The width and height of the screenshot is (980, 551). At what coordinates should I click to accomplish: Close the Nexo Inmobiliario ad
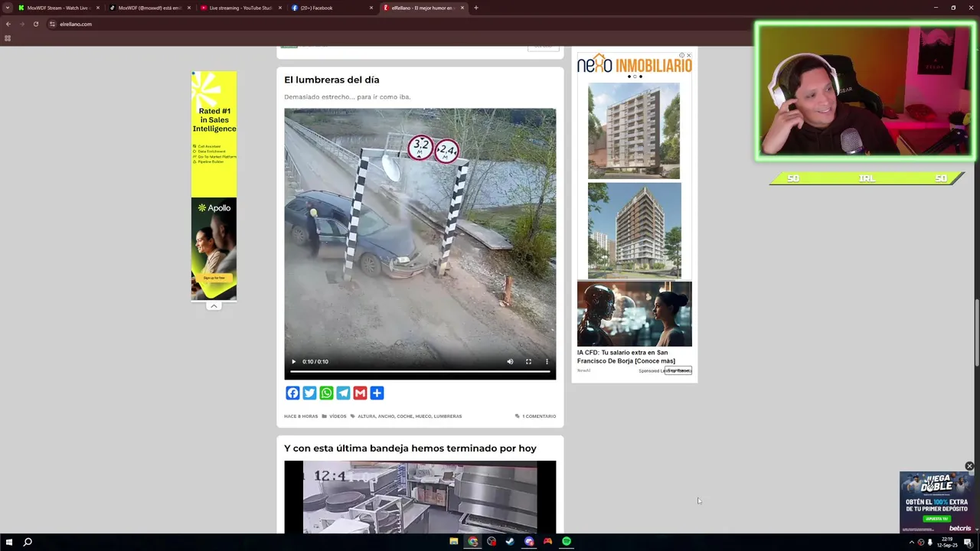pyautogui.click(x=688, y=55)
